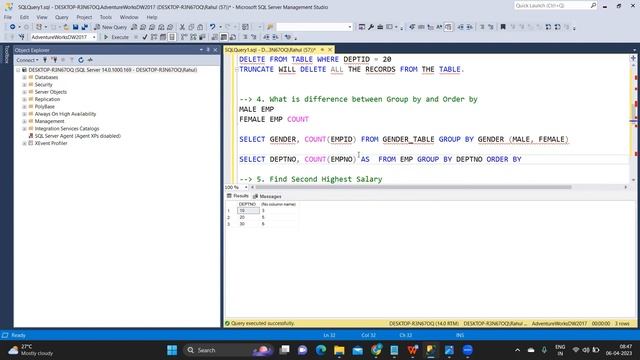Screen dimensions: 640x360
Task: Expand the Security node
Action: coord(24,84)
